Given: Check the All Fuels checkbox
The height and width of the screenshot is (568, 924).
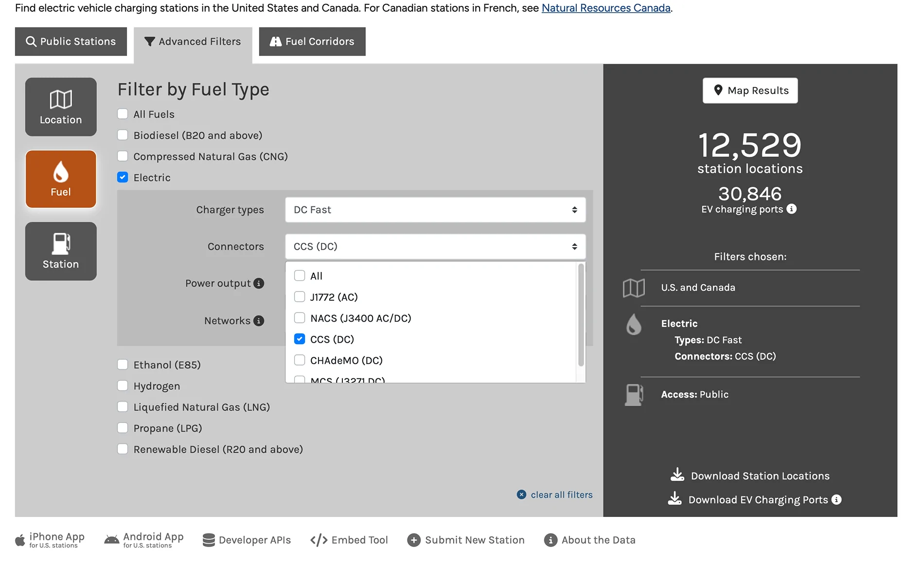Looking at the screenshot, I should tap(123, 114).
